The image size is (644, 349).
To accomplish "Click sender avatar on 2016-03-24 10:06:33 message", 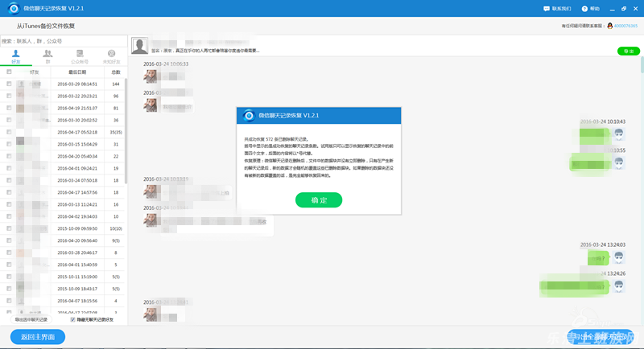I will point(151,76).
